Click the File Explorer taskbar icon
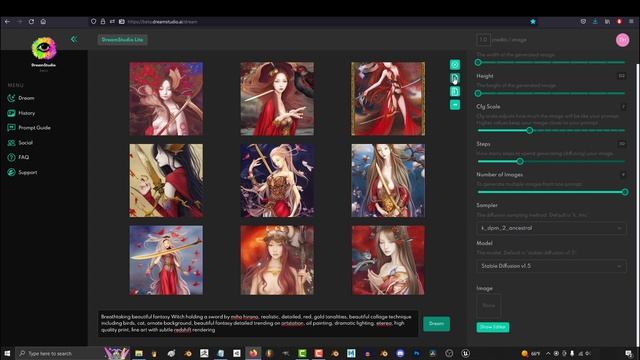 pyautogui.click(x=139, y=353)
